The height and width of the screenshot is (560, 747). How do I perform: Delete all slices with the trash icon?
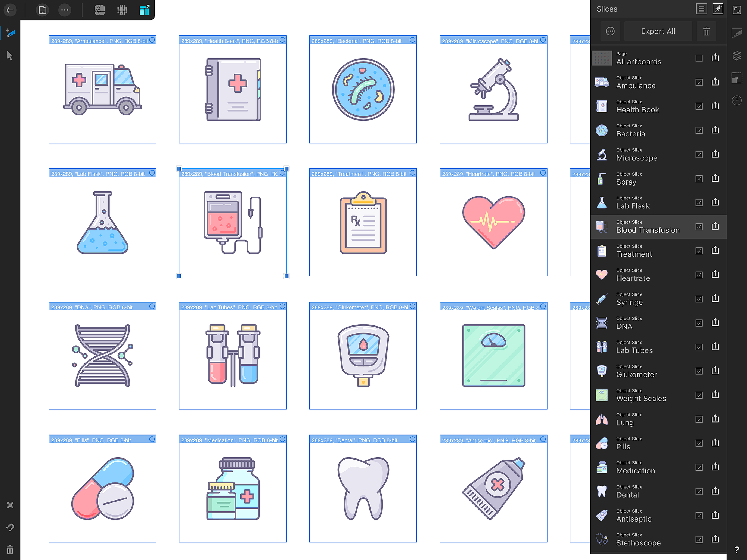(706, 31)
